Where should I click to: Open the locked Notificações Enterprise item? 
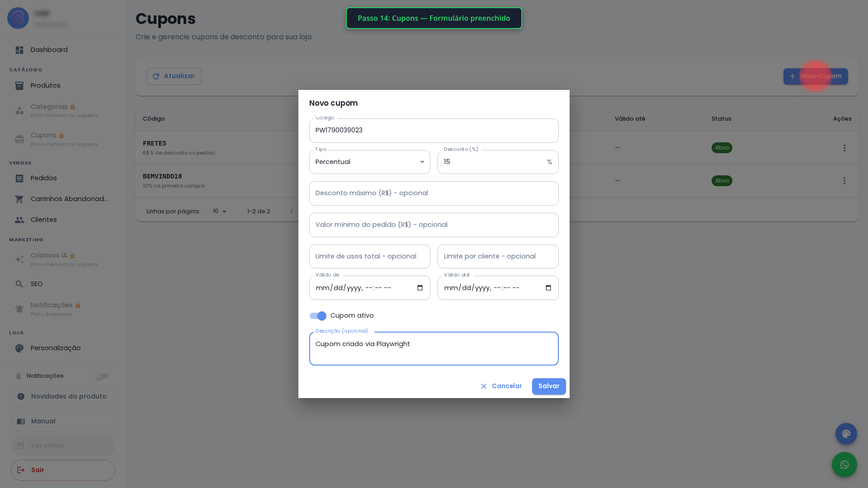tap(63, 309)
